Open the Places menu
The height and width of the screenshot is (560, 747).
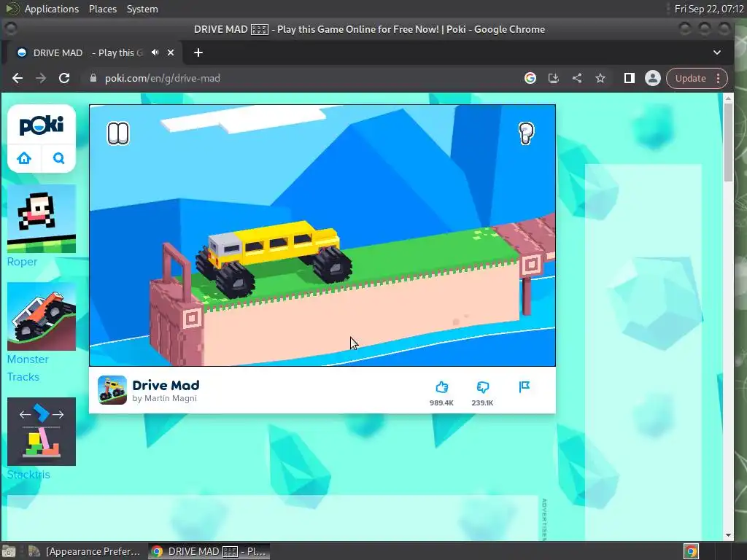pyautogui.click(x=103, y=9)
